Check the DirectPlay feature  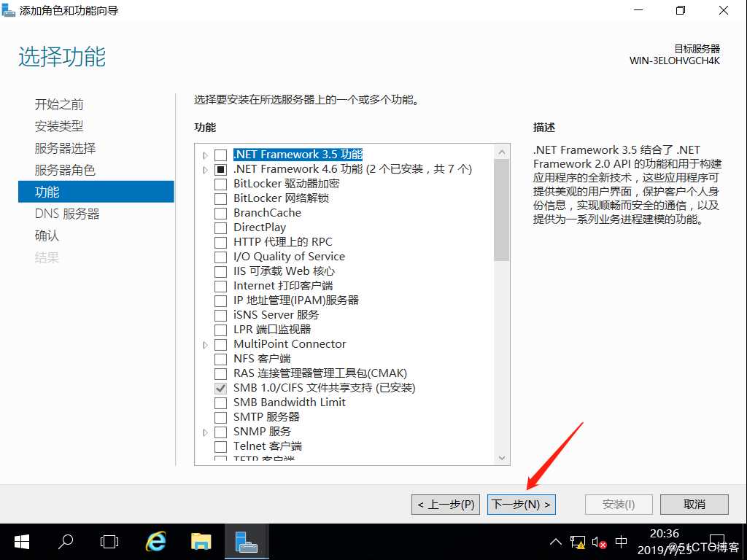tap(220, 228)
